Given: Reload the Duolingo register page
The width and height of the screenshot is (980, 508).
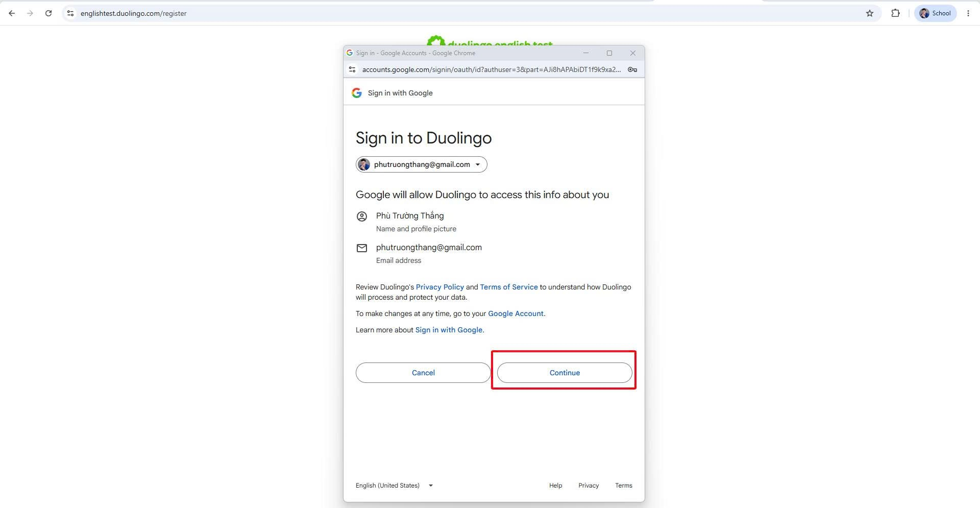Looking at the screenshot, I should (x=48, y=13).
